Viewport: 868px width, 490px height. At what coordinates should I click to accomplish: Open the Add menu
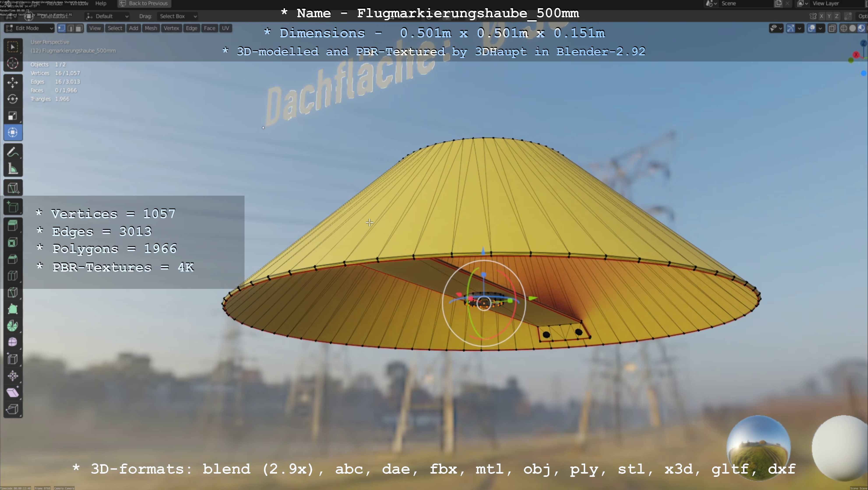pos(134,28)
